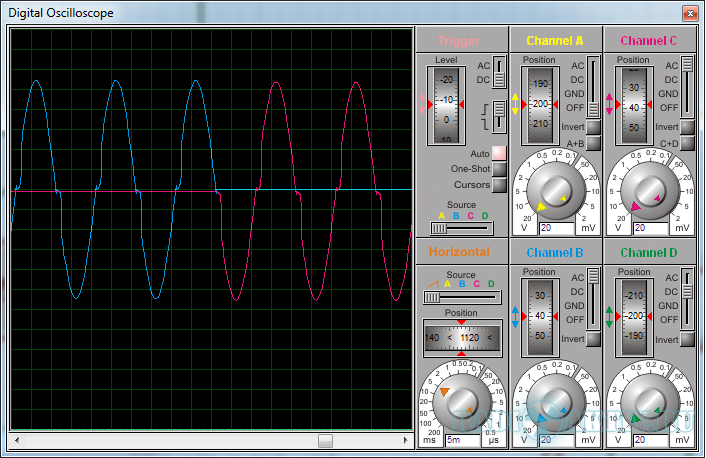Click the green Channel D position arrow

610,316
